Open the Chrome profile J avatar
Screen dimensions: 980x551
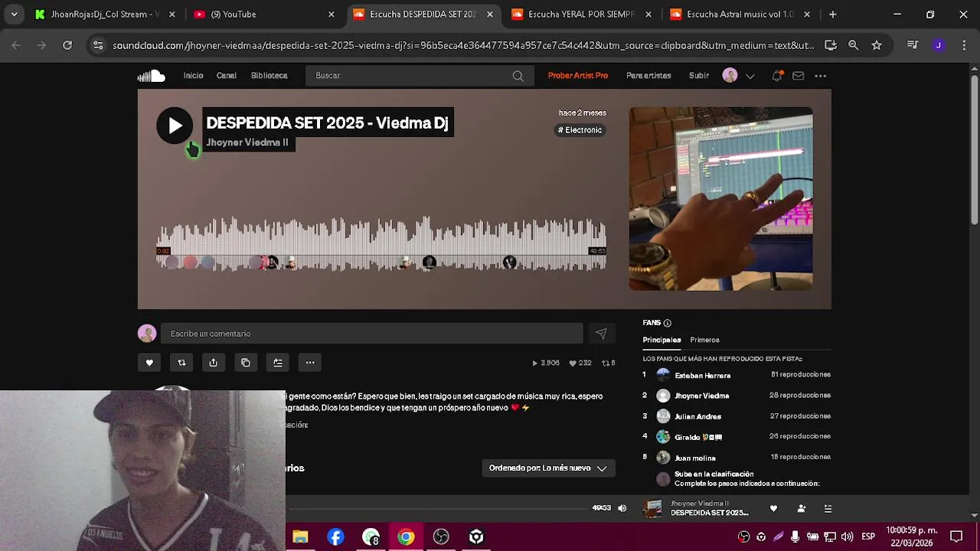[x=939, y=45]
